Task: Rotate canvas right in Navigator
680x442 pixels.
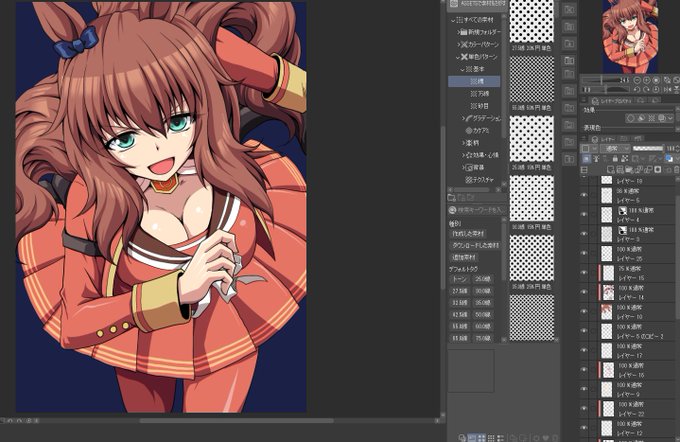Action: 646,89
